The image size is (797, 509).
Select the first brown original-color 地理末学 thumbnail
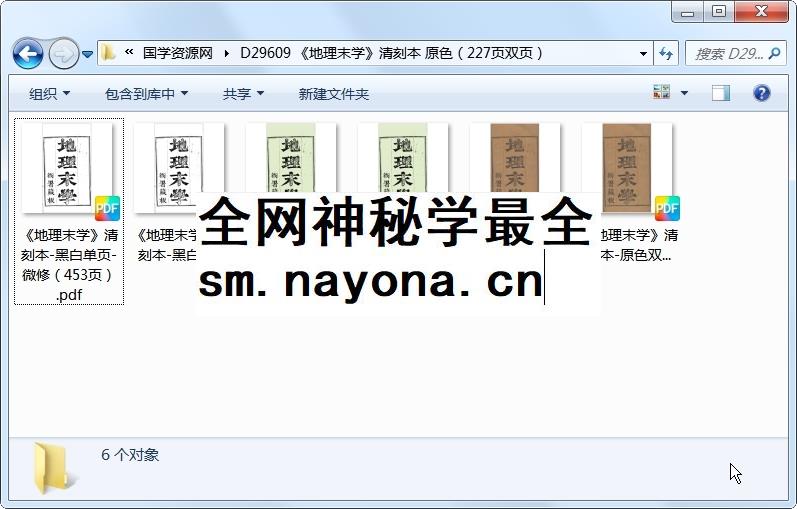[x=514, y=158]
